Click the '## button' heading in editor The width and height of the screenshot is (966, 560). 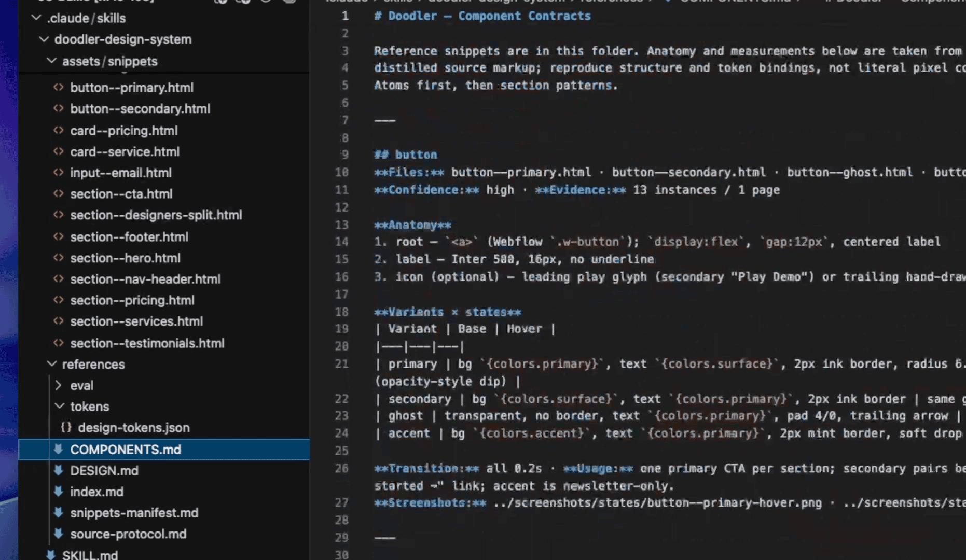click(x=405, y=155)
